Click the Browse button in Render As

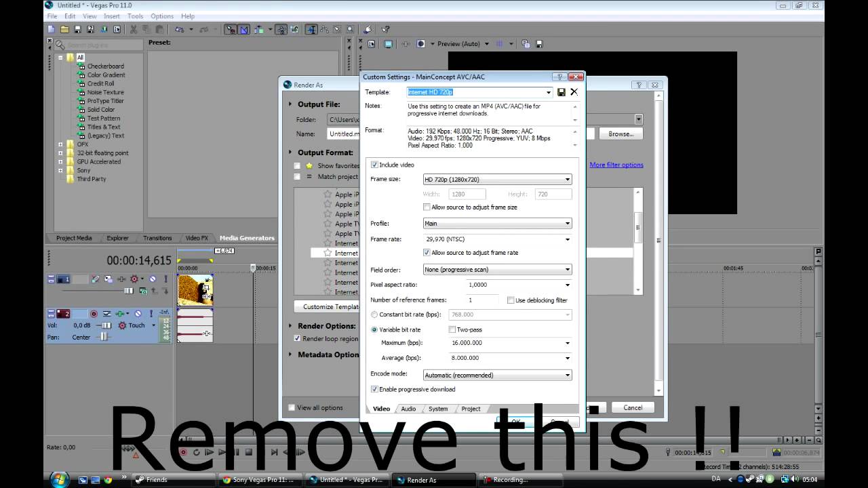pos(620,134)
